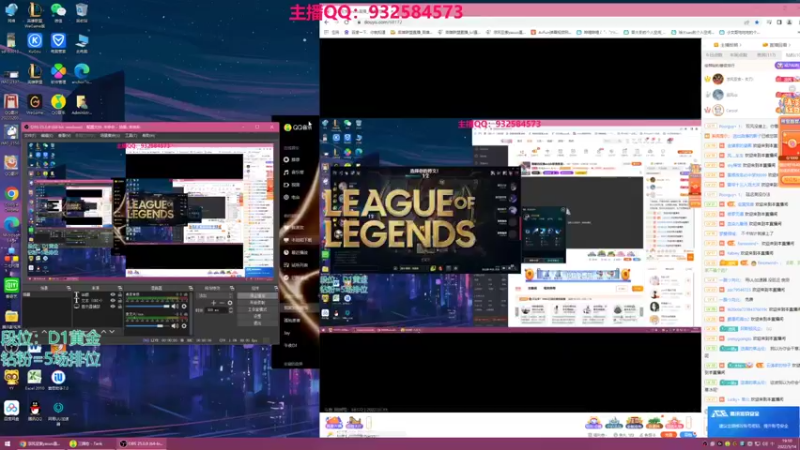
Task: Toggle visibility of first OBS source
Action: point(113,294)
